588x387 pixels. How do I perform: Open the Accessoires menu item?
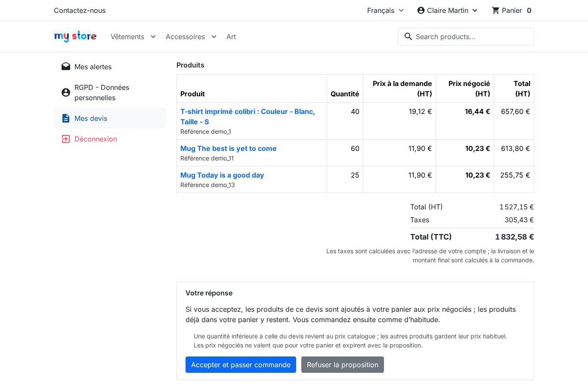185,37
